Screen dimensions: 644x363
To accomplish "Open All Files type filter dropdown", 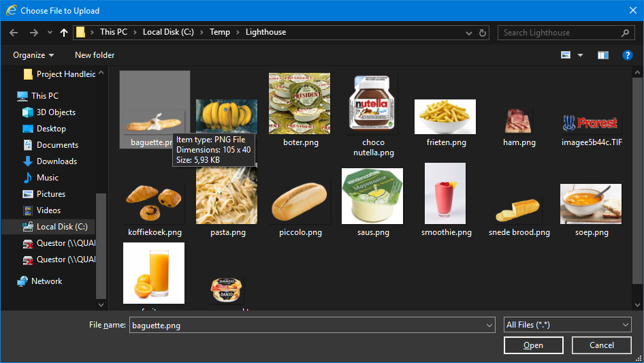I will [567, 325].
